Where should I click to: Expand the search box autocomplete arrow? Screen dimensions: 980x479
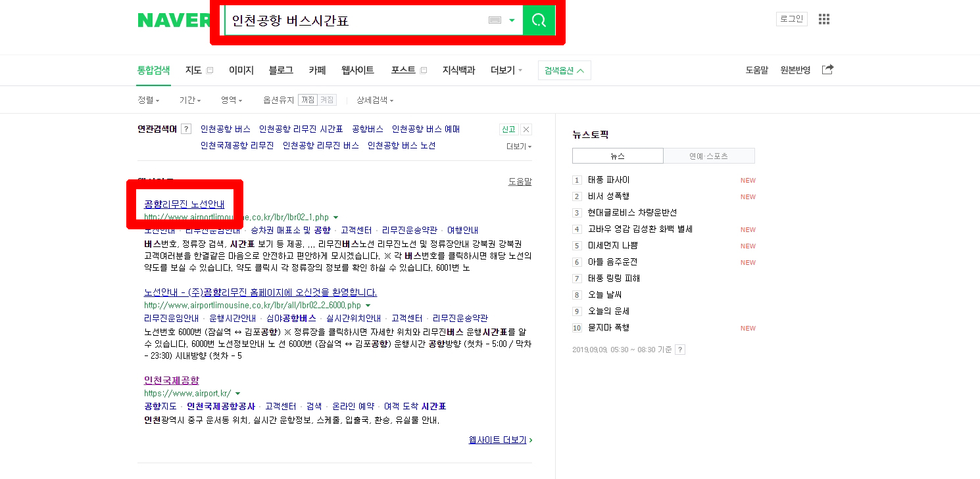pos(512,20)
